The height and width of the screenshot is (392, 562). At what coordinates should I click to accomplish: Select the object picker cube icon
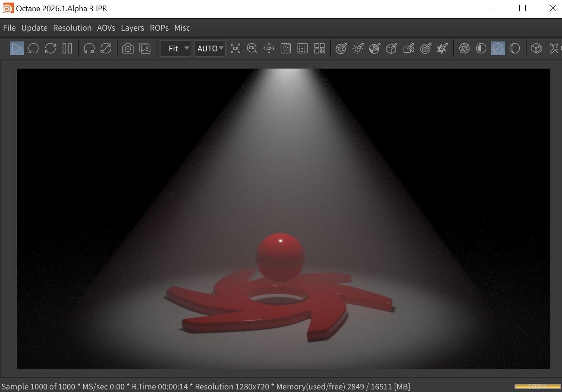[x=392, y=48]
